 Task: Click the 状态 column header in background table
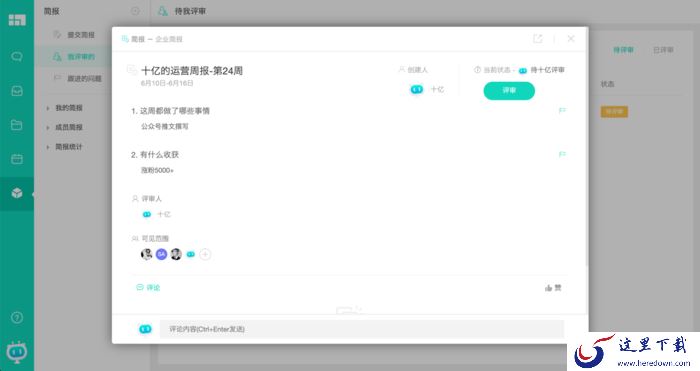pyautogui.click(x=608, y=84)
